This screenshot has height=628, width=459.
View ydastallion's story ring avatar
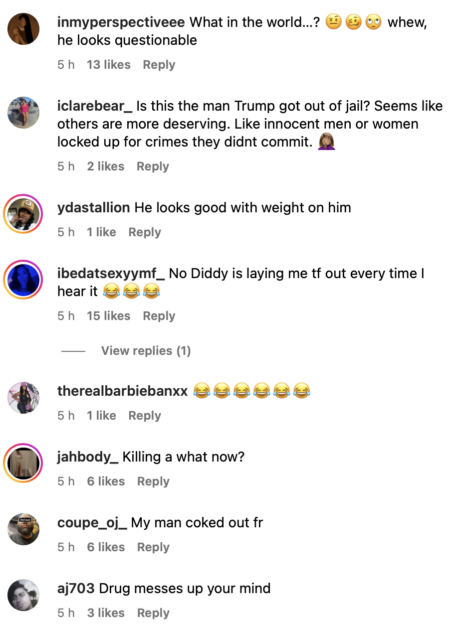[23, 214]
